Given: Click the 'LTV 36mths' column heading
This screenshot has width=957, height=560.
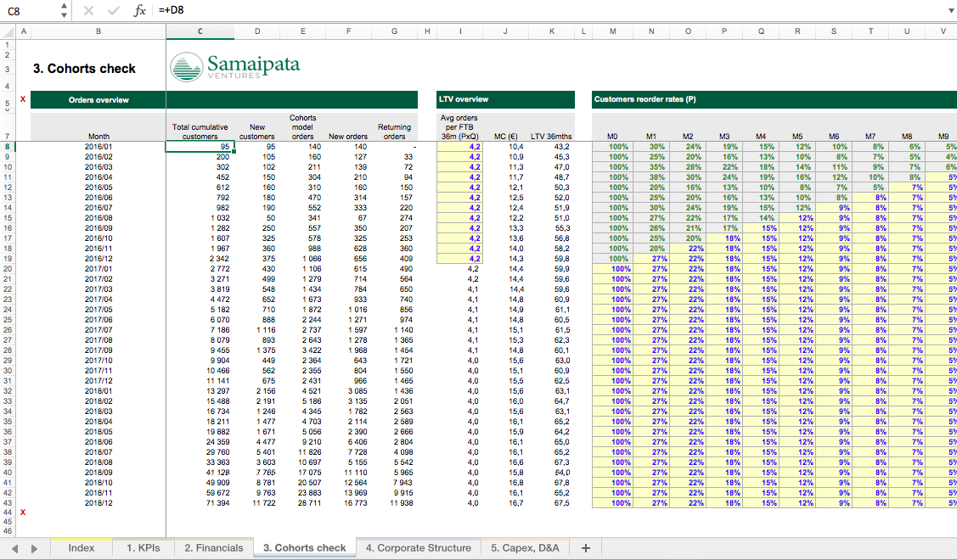Looking at the screenshot, I should pos(551,137).
